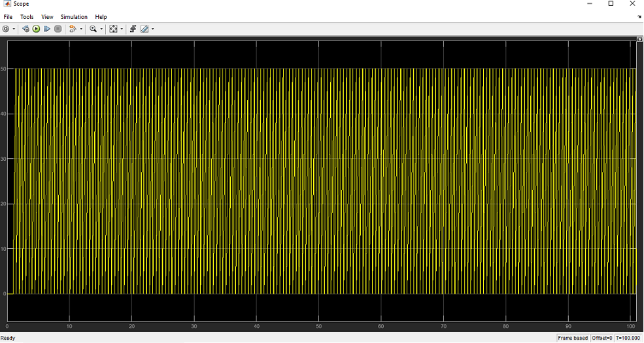Expand the dropdown arrow beside the zoom tool
Image resolution: width=644 pixels, height=343 pixels.
tap(101, 29)
